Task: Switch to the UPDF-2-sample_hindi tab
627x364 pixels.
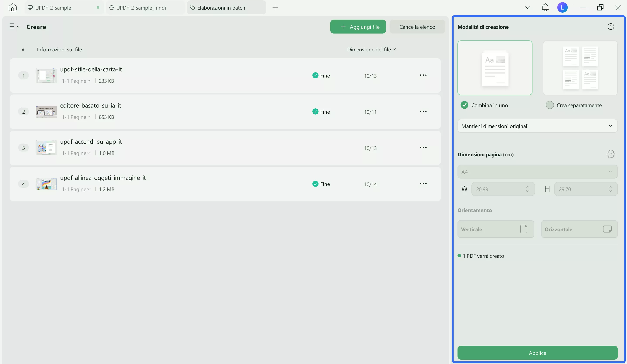Action: pyautogui.click(x=141, y=8)
